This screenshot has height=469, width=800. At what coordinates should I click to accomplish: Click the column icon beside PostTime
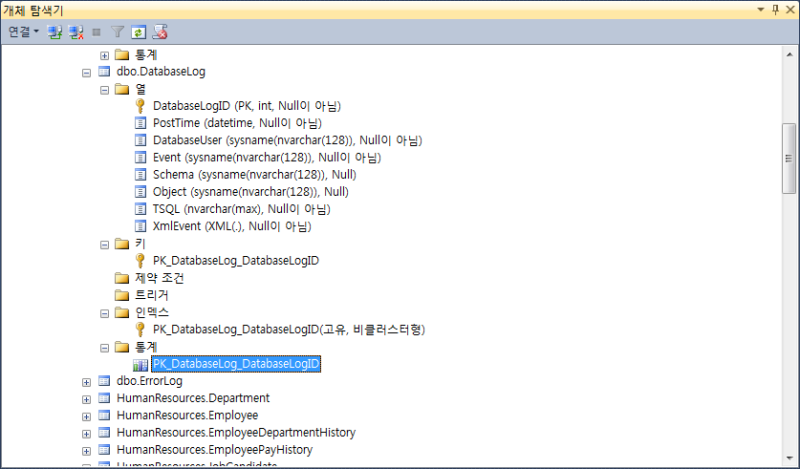[x=140, y=123]
